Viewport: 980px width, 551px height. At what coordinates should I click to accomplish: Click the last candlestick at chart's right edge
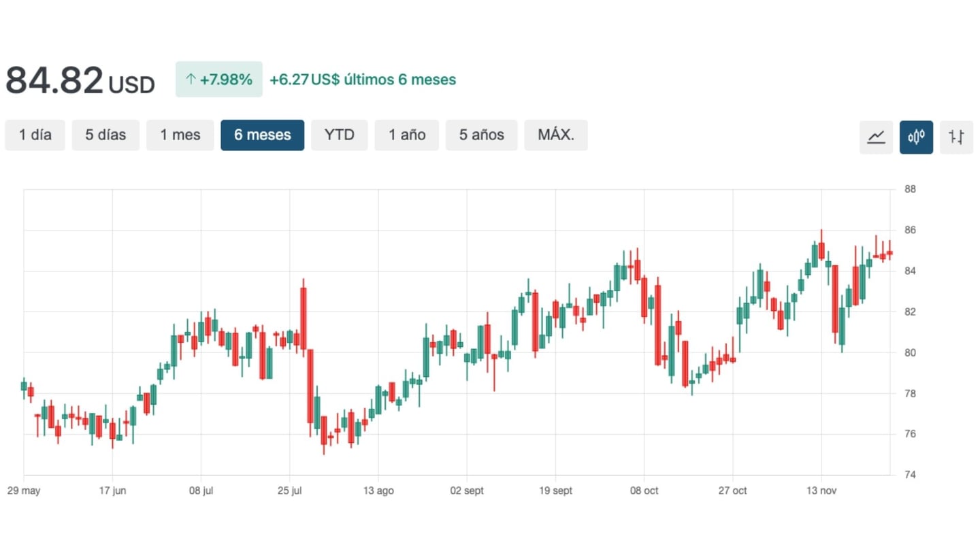click(x=889, y=253)
